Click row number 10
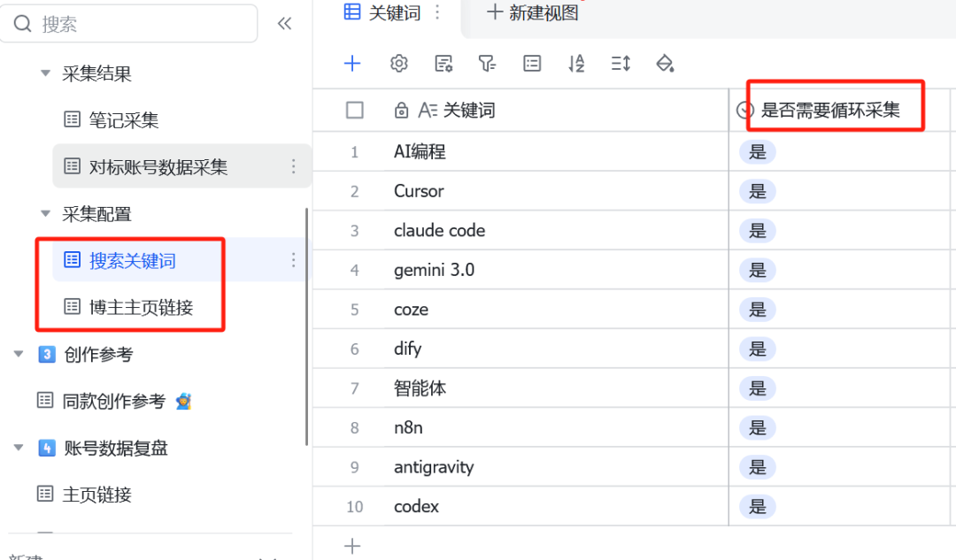956x560 pixels. point(354,506)
